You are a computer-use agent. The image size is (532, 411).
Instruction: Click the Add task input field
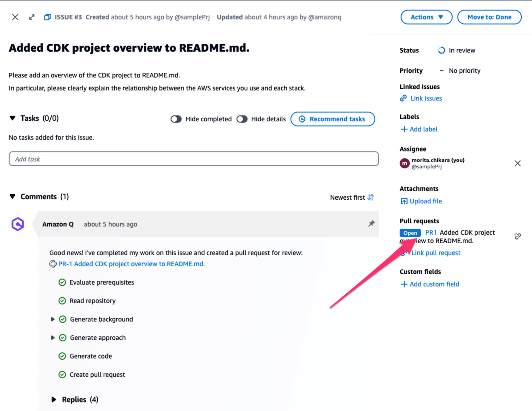click(x=194, y=159)
